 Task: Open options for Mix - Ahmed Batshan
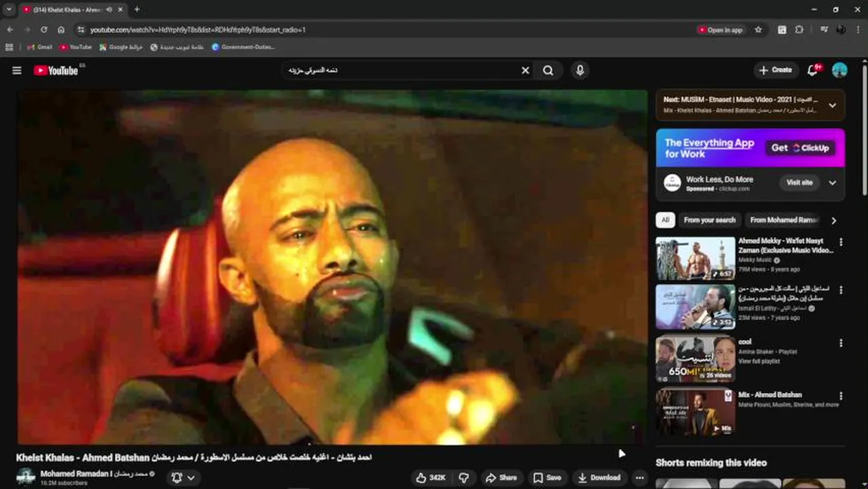coord(841,395)
